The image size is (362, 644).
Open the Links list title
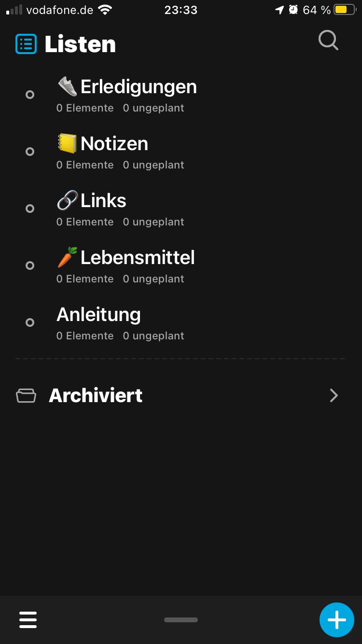103,201
